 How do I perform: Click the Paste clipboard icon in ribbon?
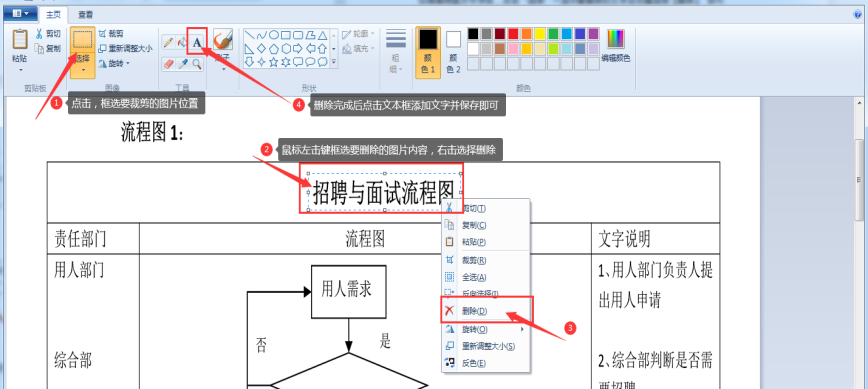(20, 39)
